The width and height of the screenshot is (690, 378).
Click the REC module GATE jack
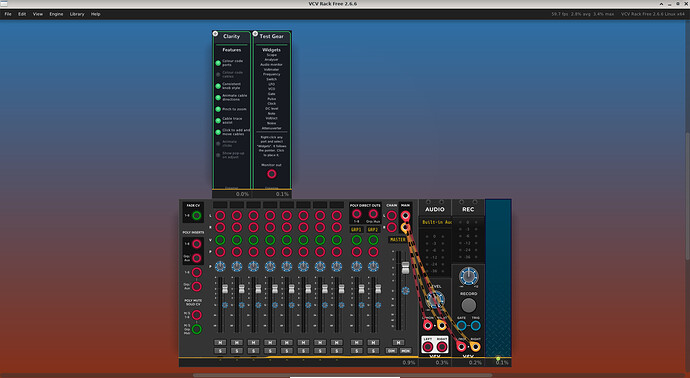(x=461, y=326)
